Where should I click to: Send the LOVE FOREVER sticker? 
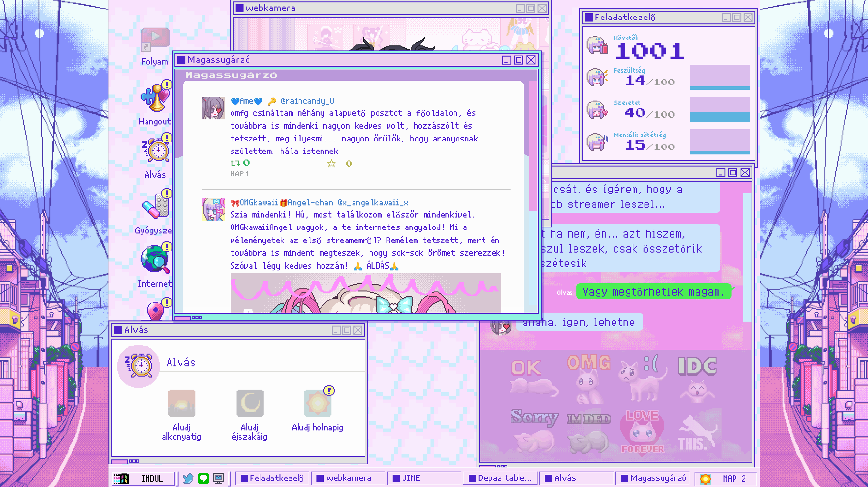click(x=642, y=431)
